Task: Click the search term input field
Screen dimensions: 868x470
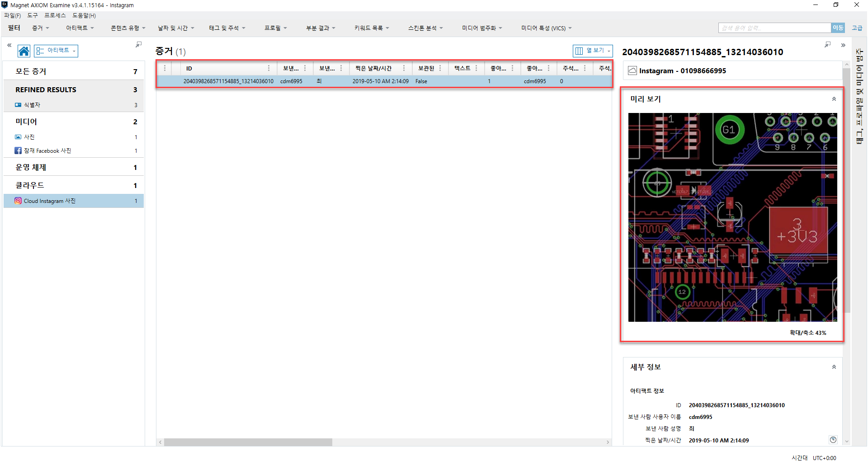Action: tap(774, 28)
